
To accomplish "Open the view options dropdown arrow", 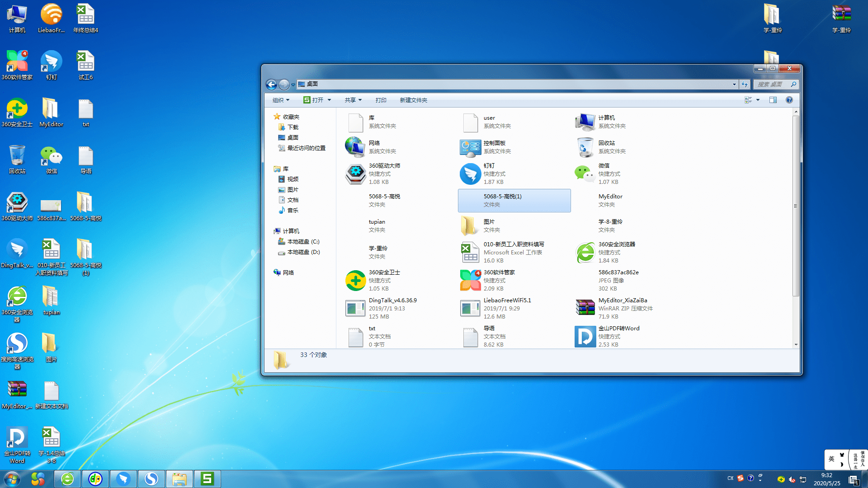I will [758, 100].
